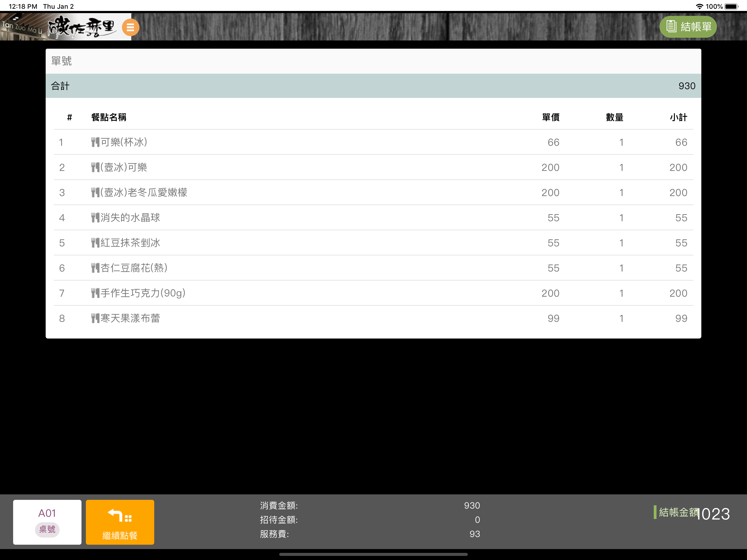
Task: Click the 消費金額 label
Action: [279, 506]
